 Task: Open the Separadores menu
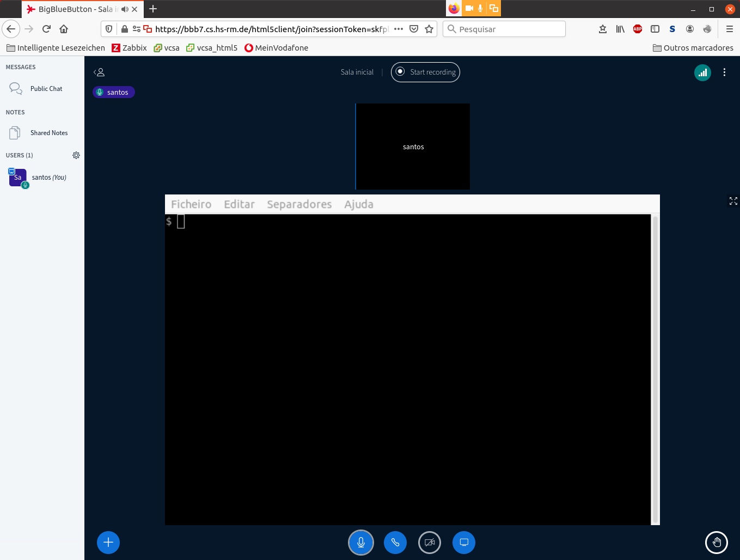299,204
